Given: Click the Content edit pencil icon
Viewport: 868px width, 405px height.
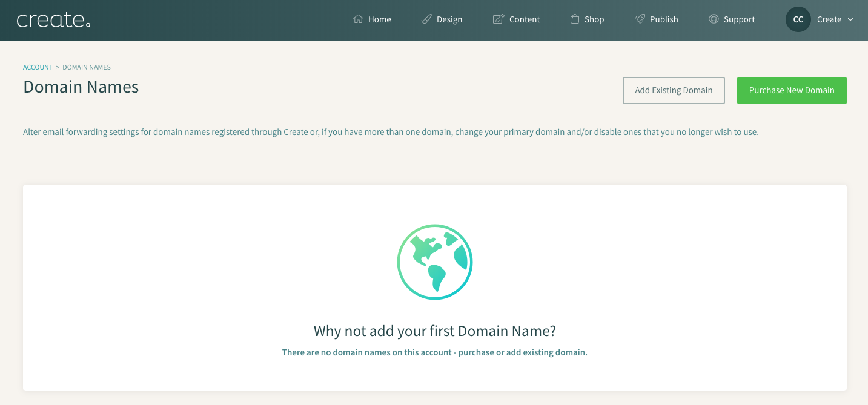Looking at the screenshot, I should point(499,19).
